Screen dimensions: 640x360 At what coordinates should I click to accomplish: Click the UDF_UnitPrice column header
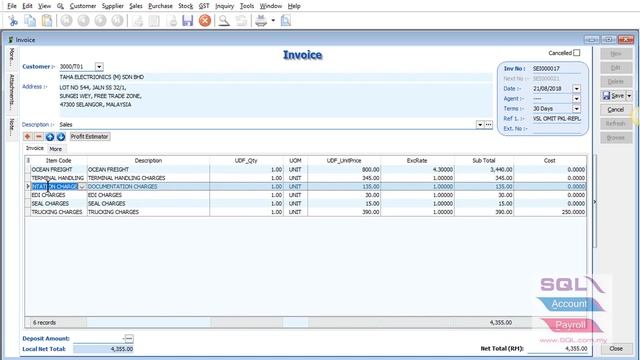[344, 161]
